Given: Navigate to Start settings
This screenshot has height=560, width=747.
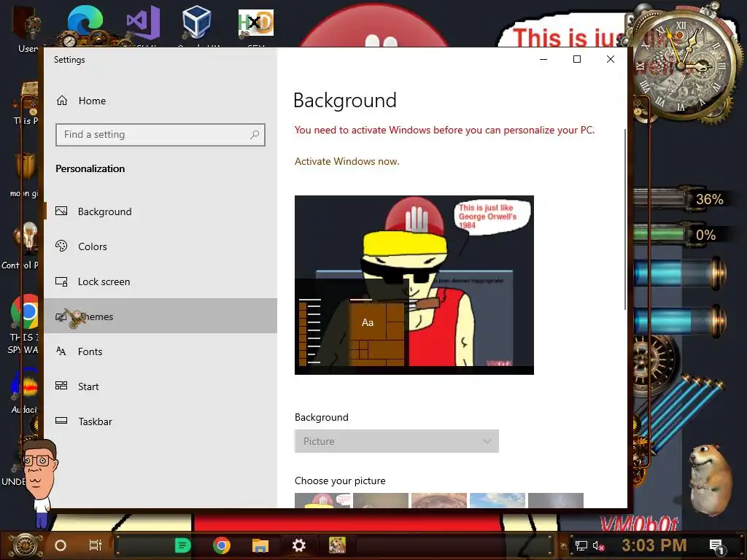Looking at the screenshot, I should (160, 386).
